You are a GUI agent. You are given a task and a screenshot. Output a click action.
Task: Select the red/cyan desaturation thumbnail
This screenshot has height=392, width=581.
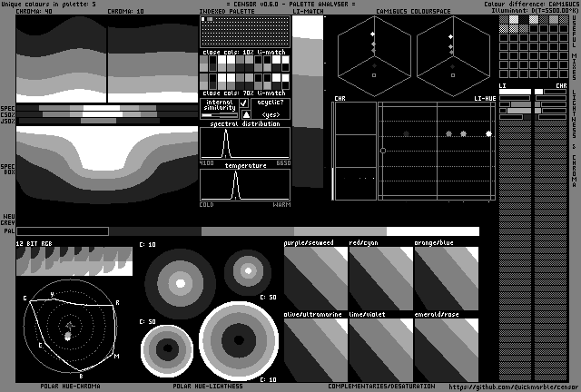380,279
